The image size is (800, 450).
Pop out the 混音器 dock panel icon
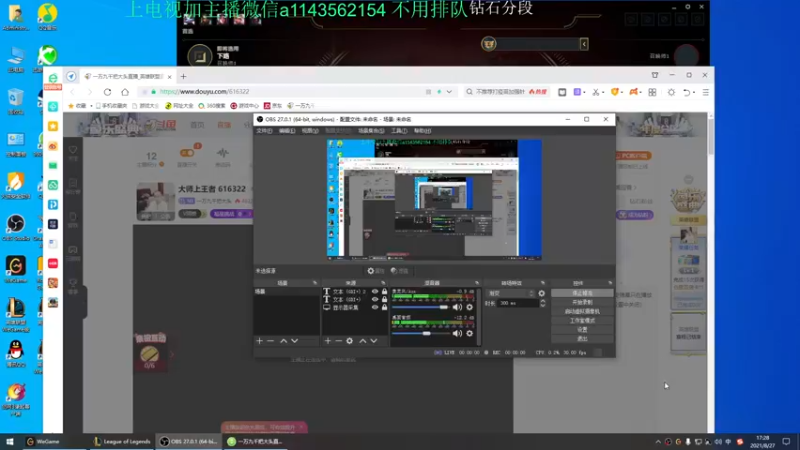[477, 283]
